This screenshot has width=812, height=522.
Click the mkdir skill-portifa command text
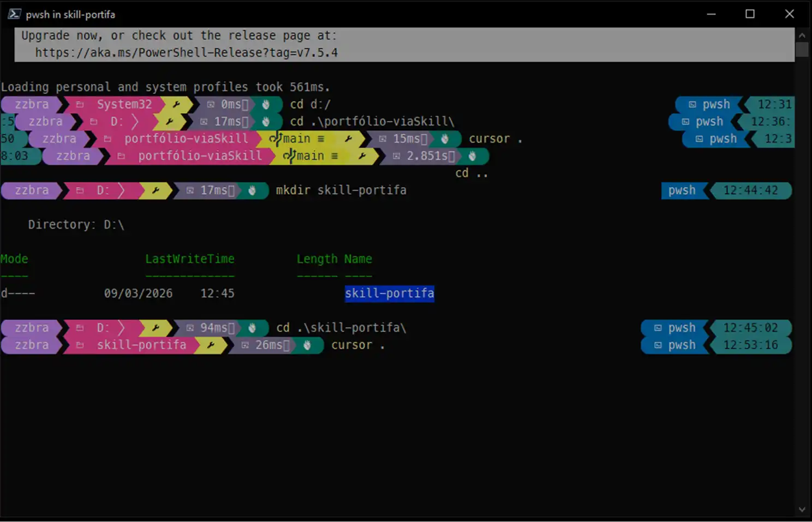[x=341, y=190]
